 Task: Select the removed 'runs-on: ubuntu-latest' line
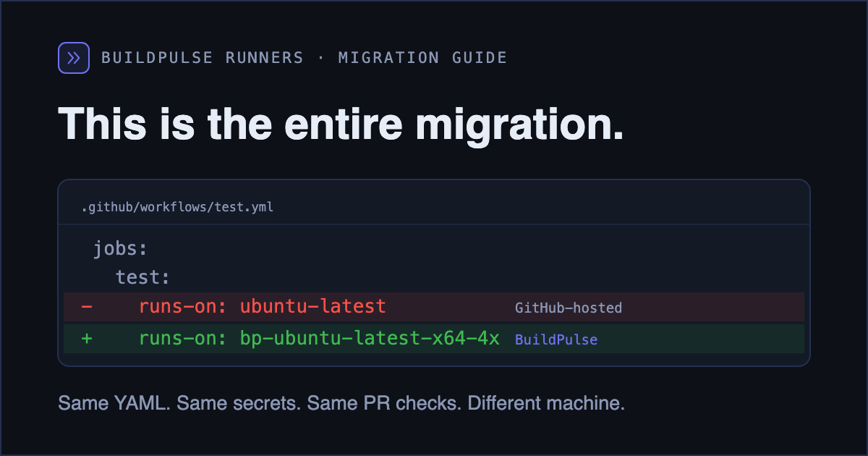tap(434, 307)
